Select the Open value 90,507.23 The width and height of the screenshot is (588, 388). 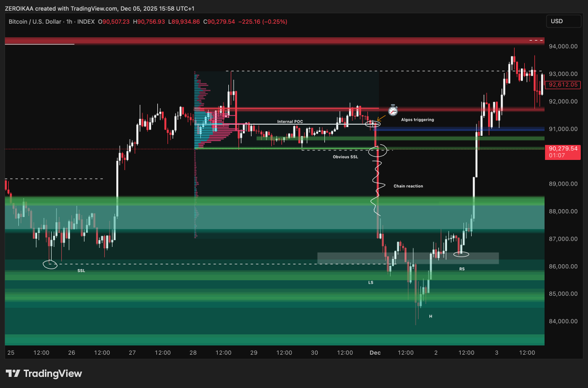click(115, 22)
